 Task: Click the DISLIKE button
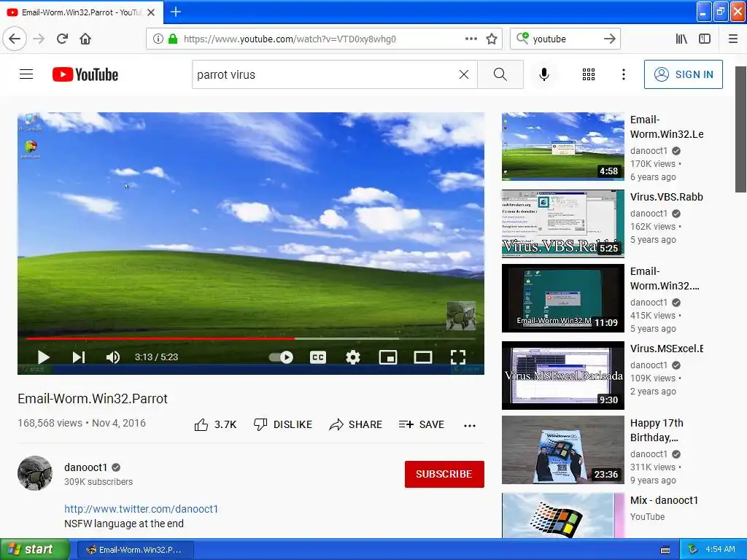[x=283, y=425]
